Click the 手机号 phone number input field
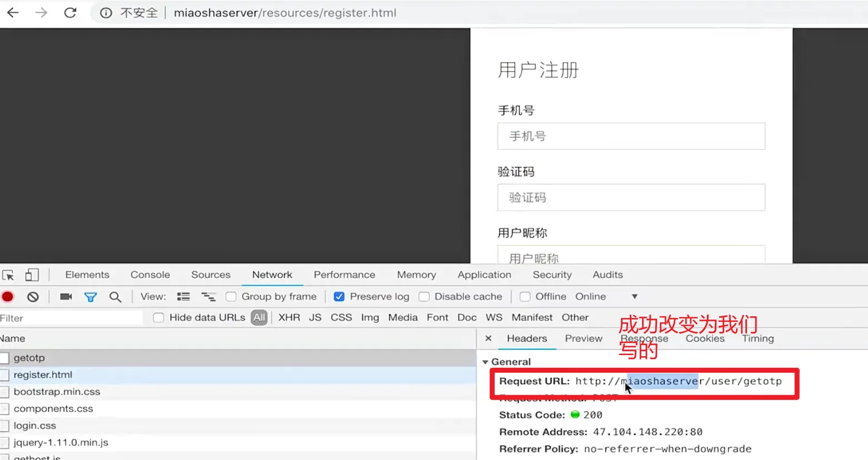The height and width of the screenshot is (460, 868). click(631, 137)
